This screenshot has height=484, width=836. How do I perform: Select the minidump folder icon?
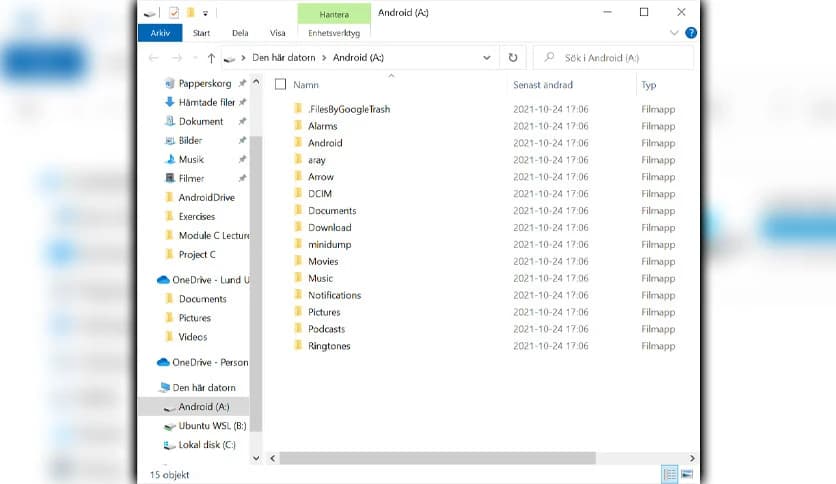(x=298, y=244)
